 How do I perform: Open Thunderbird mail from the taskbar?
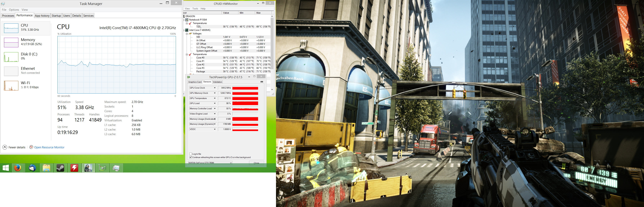tap(32, 168)
